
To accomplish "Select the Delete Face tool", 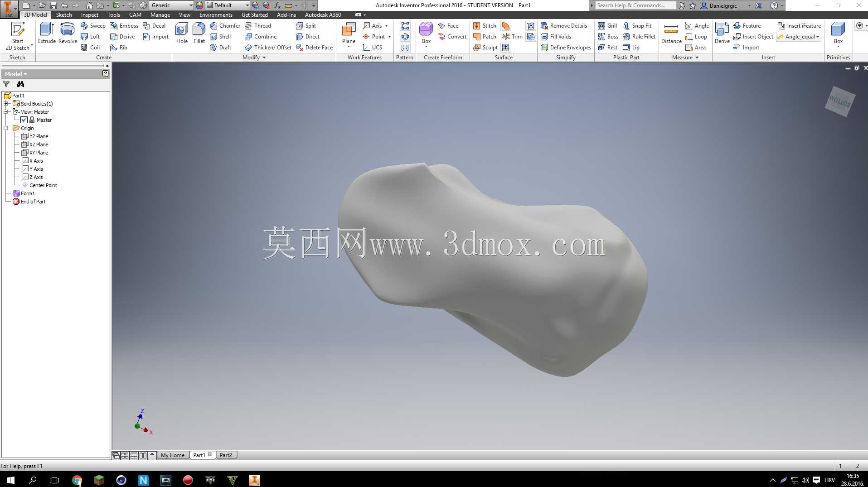I will [314, 48].
